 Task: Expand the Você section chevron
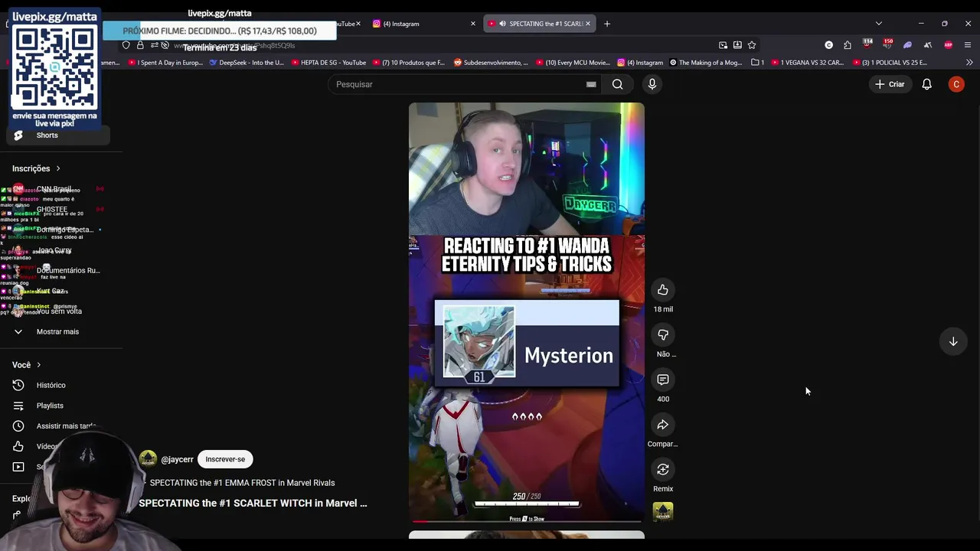pyautogui.click(x=39, y=365)
